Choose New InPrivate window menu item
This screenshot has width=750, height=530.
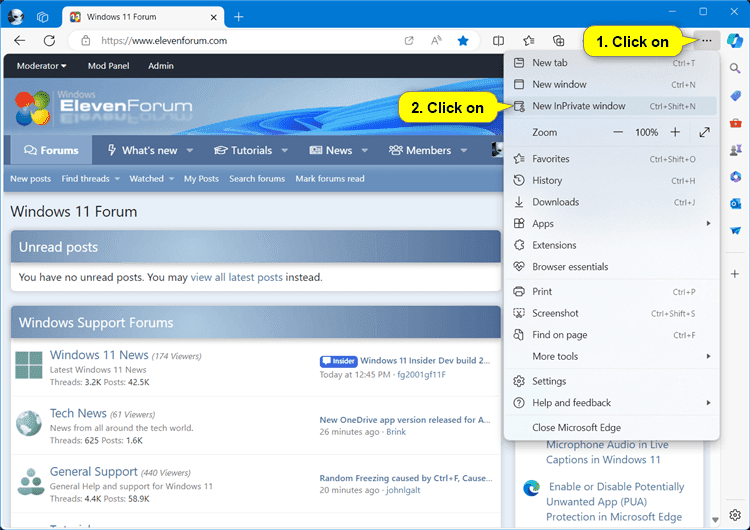coord(611,106)
